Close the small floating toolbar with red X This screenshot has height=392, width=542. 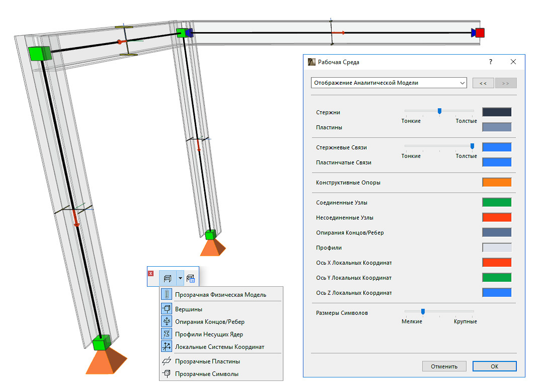point(151,273)
